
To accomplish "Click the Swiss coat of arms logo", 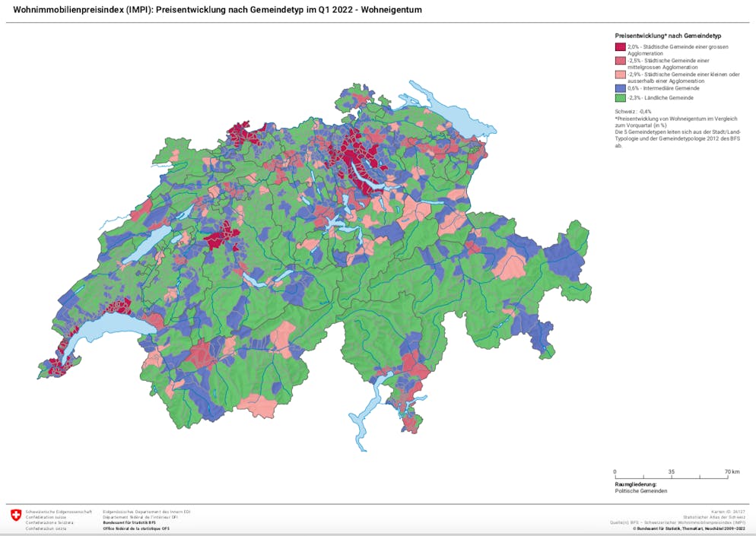I will coord(17,514).
